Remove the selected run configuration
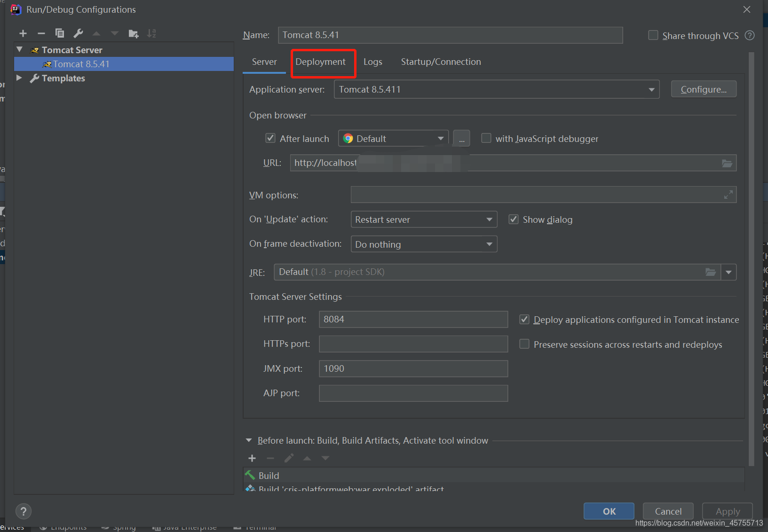The width and height of the screenshot is (768, 532). click(x=41, y=33)
